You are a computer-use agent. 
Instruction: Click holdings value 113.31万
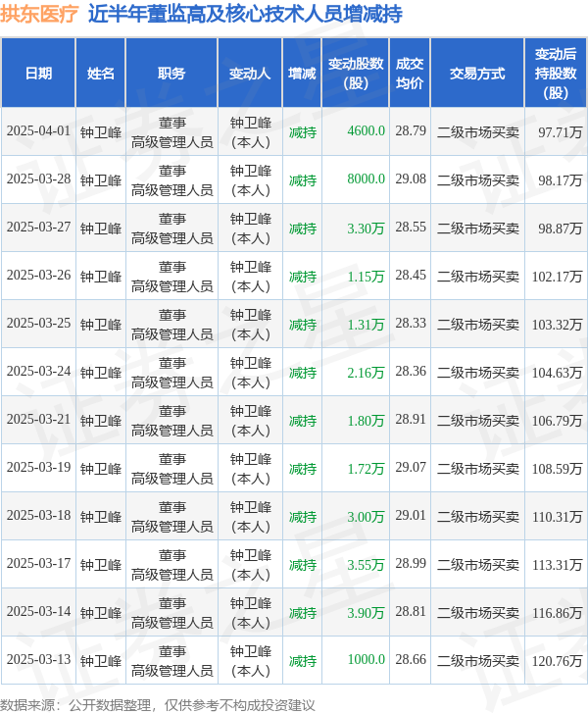click(x=557, y=565)
